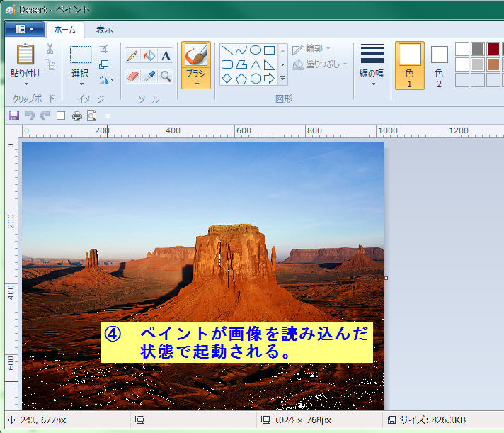Viewport: 504px width, 433px height.
Task: Open the 選択 selection dropdown arrow
Action: 80,83
